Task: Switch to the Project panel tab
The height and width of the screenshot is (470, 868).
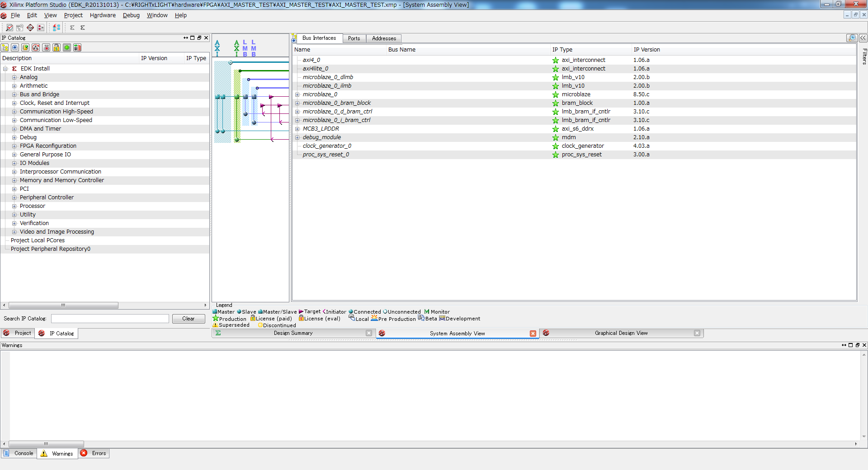Action: 18,333
